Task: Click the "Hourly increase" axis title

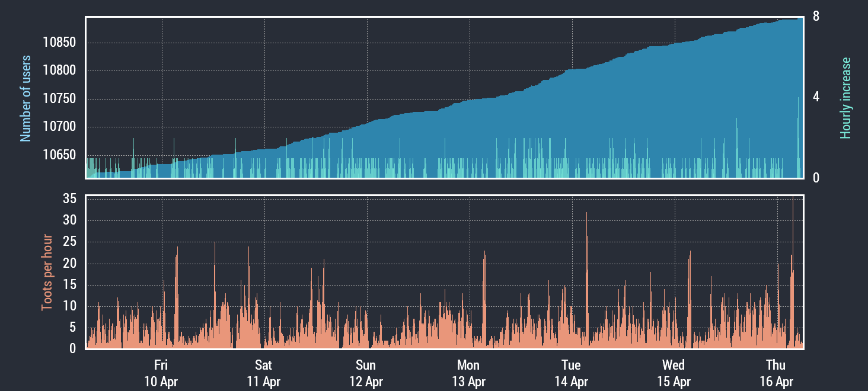Action: tap(845, 98)
